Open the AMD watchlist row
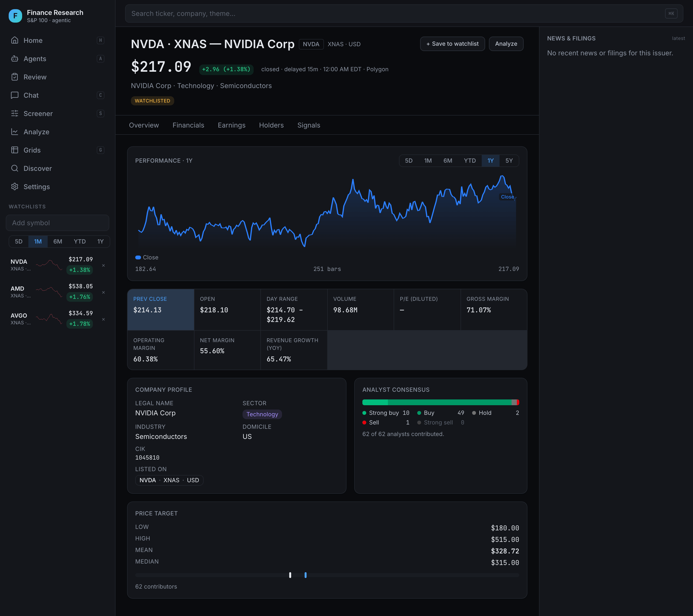This screenshot has height=616, width=693. point(57,292)
